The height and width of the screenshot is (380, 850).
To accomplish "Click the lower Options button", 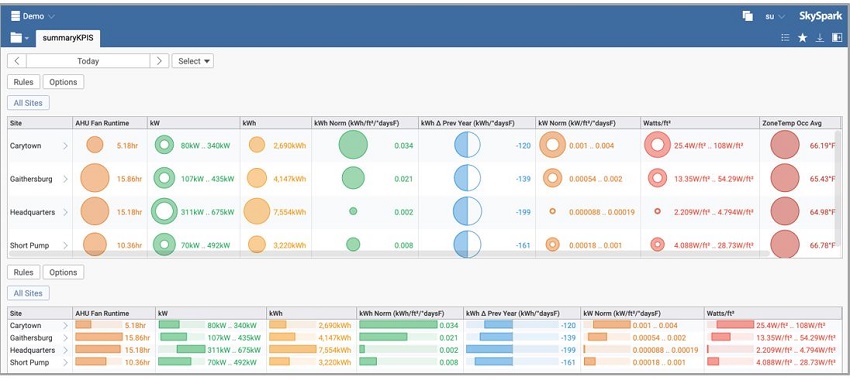I will 63,272.
